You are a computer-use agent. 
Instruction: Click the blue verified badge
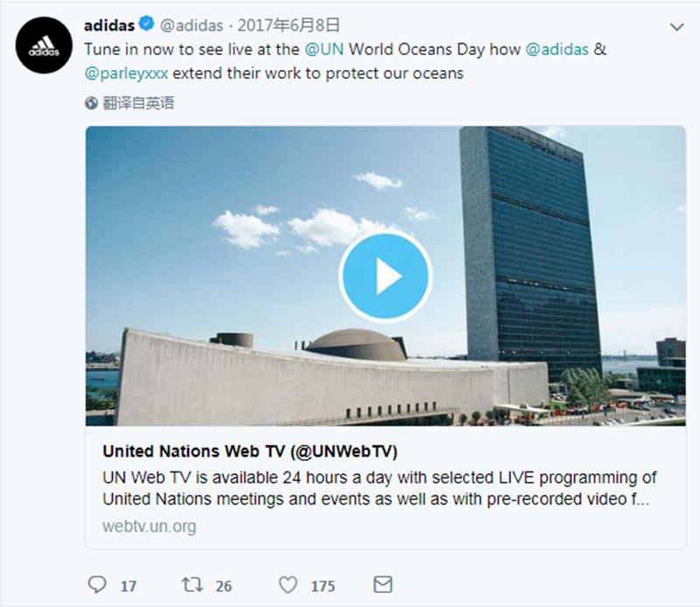click(x=146, y=24)
